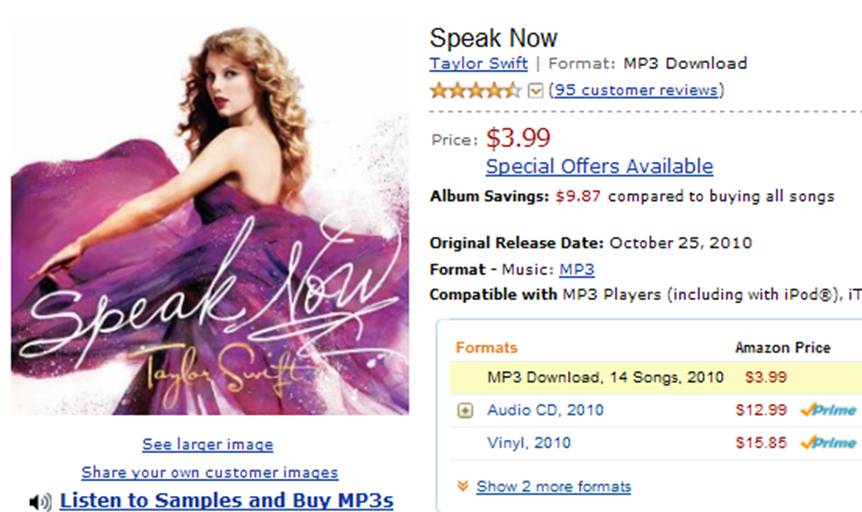Click the Prime logo beside the Vinyl price
The width and height of the screenshot is (862, 512).
828,443
